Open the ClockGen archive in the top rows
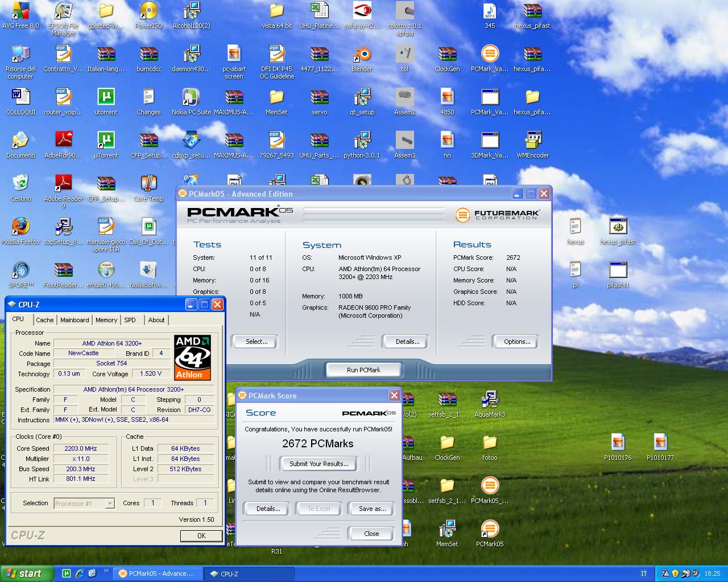 coord(447,59)
